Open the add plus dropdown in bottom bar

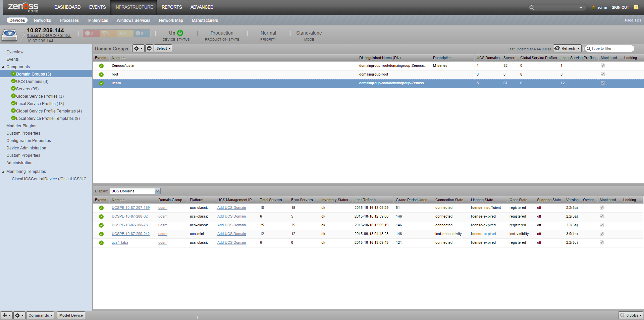coord(7,315)
